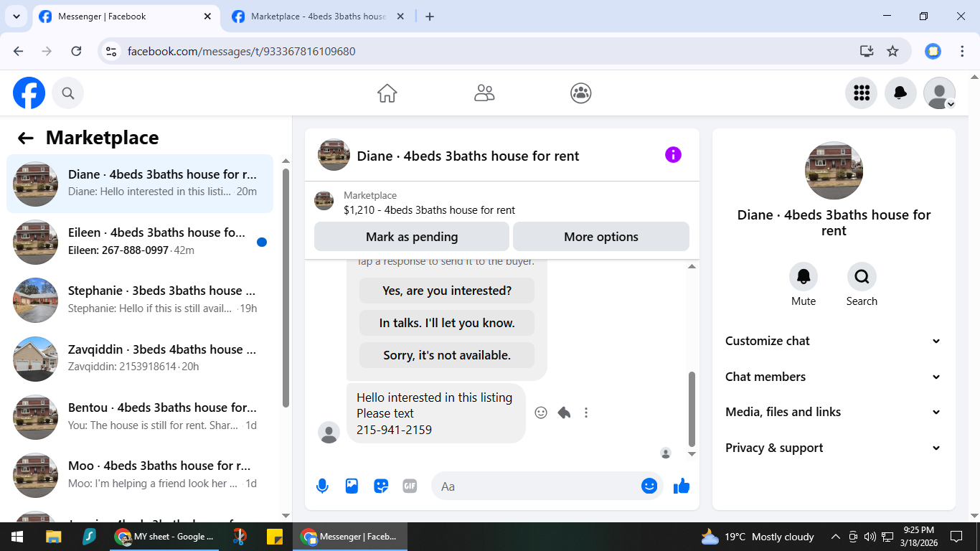Click the message input field Aa

pos(534,486)
